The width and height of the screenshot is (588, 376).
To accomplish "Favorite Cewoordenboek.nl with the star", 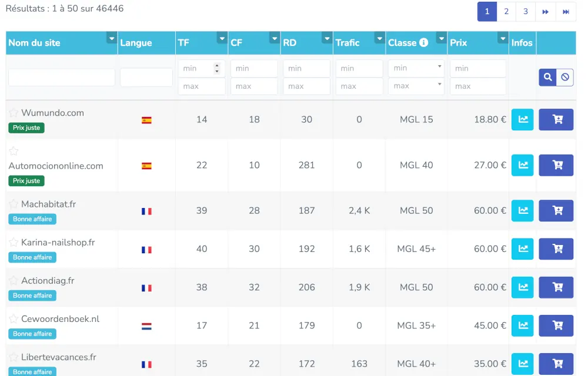I will tap(14, 318).
